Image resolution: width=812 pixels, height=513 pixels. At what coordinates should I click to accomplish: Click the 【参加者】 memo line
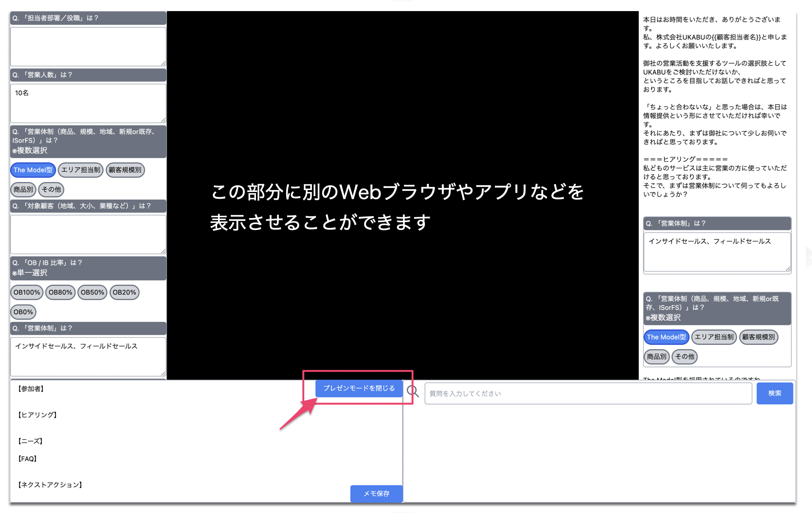31,389
